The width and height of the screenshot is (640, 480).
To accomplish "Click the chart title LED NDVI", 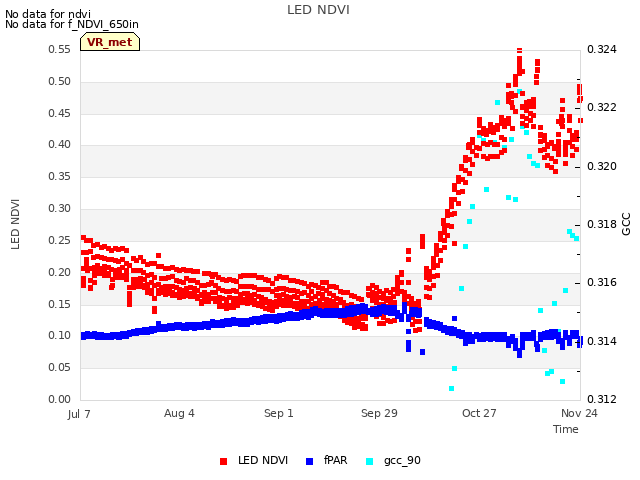I will click(x=318, y=10).
